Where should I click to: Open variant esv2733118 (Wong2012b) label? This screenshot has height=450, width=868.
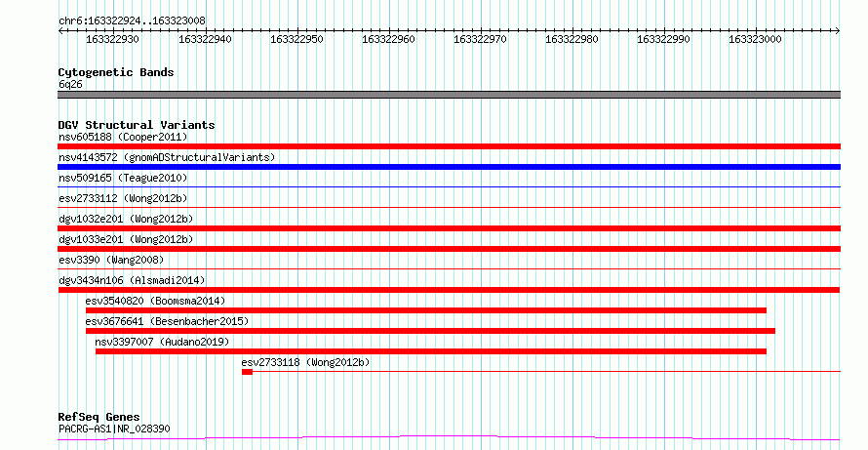click(x=305, y=362)
